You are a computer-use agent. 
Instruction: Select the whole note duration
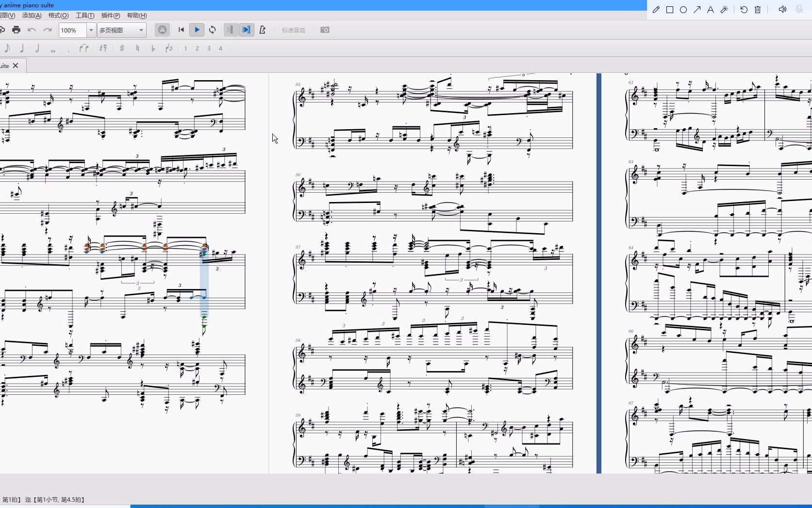tap(53, 51)
